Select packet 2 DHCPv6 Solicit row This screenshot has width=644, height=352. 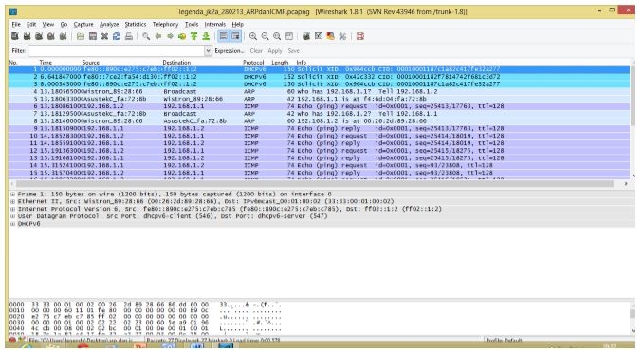[x=319, y=77]
